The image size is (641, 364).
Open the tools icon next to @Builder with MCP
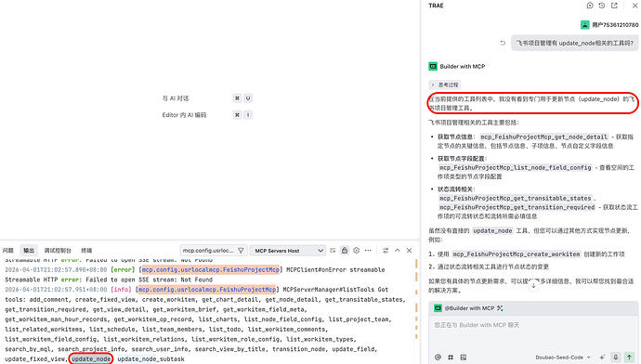click(x=500, y=308)
